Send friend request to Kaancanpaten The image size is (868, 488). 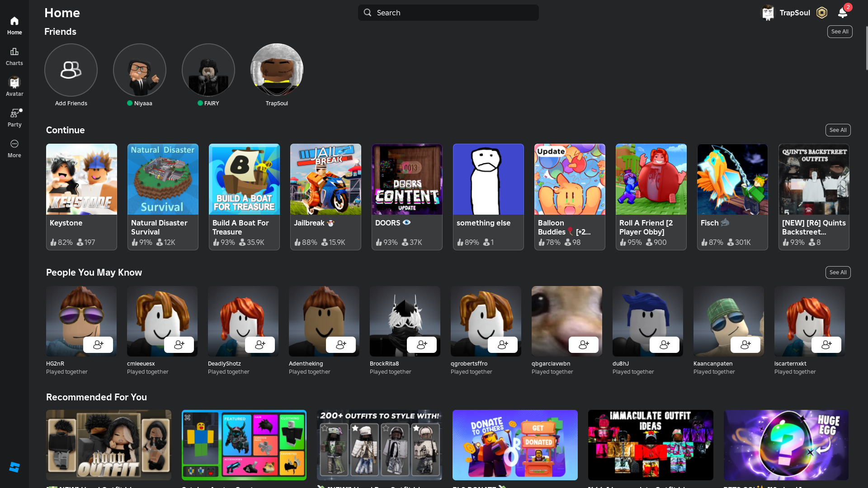[745, 345]
